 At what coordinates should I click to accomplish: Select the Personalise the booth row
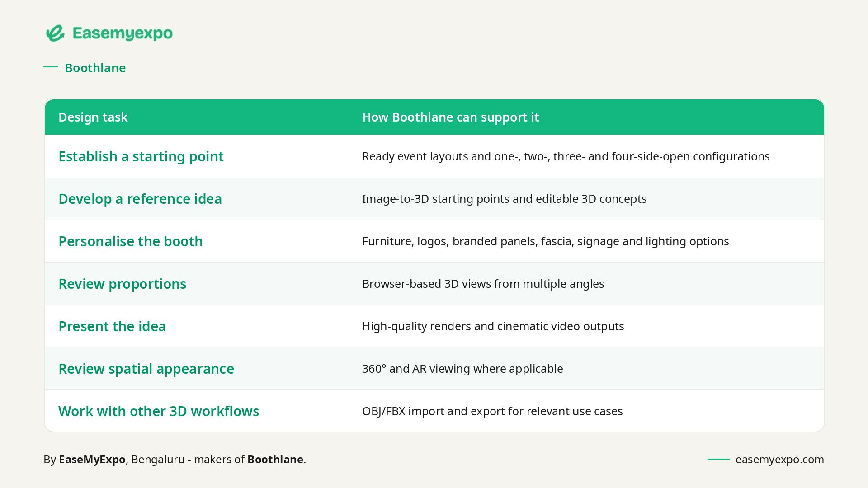click(434, 241)
